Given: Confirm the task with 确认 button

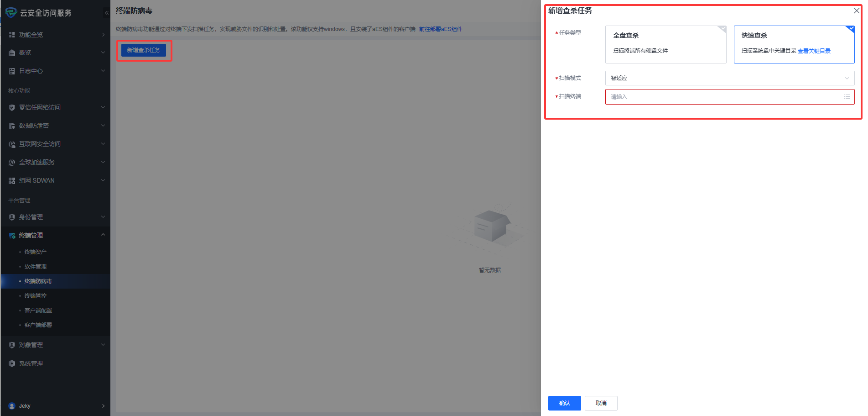Looking at the screenshot, I should [x=565, y=403].
